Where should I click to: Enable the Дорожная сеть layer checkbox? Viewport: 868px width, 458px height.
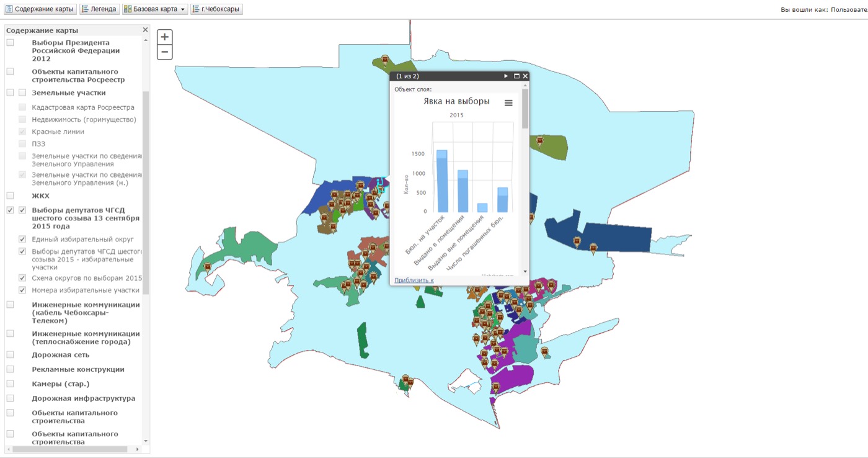click(10, 355)
